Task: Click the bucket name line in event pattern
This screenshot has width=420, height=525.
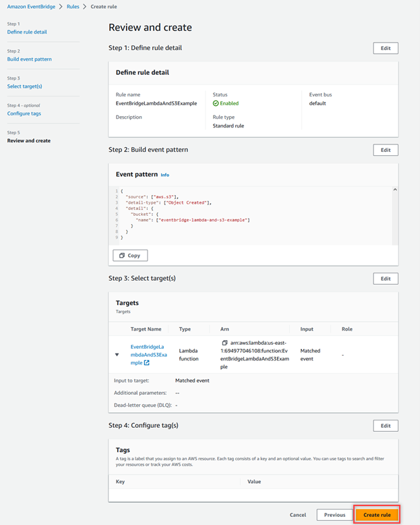Action: tap(193, 220)
